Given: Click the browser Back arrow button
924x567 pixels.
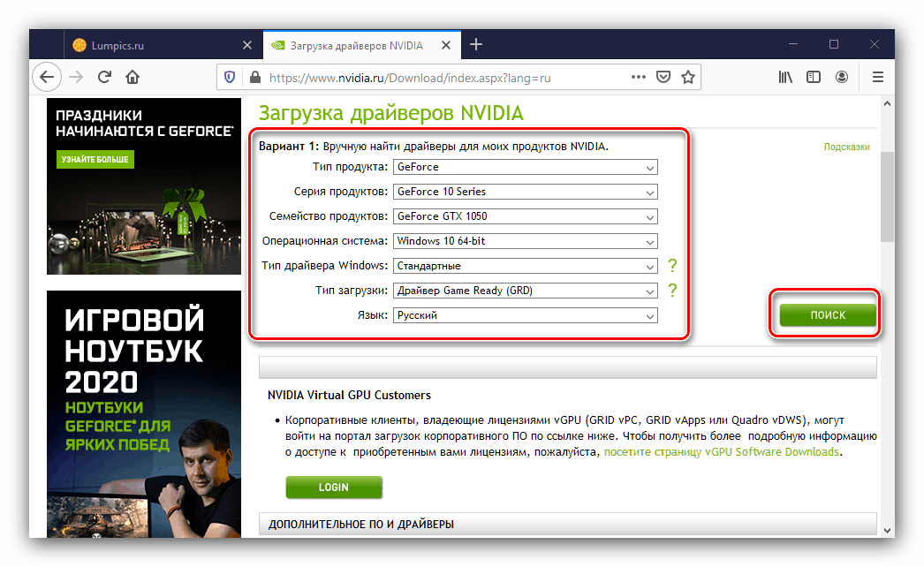Looking at the screenshot, I should [48, 77].
